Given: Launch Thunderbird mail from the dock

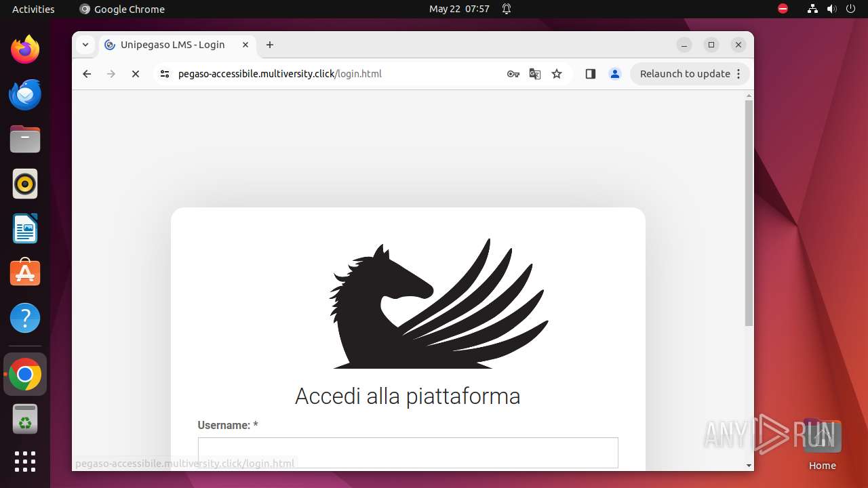Looking at the screenshot, I should (25, 94).
